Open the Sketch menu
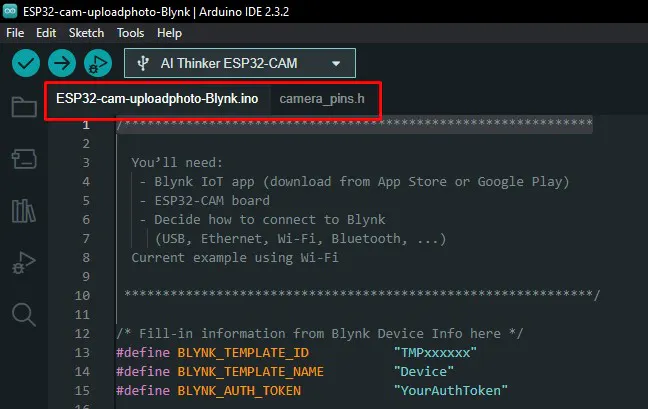This screenshot has height=409, width=648. pos(86,33)
